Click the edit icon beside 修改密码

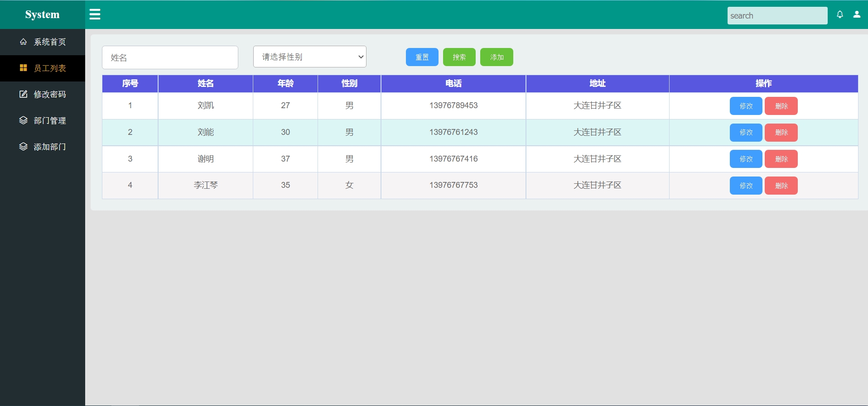coord(23,94)
